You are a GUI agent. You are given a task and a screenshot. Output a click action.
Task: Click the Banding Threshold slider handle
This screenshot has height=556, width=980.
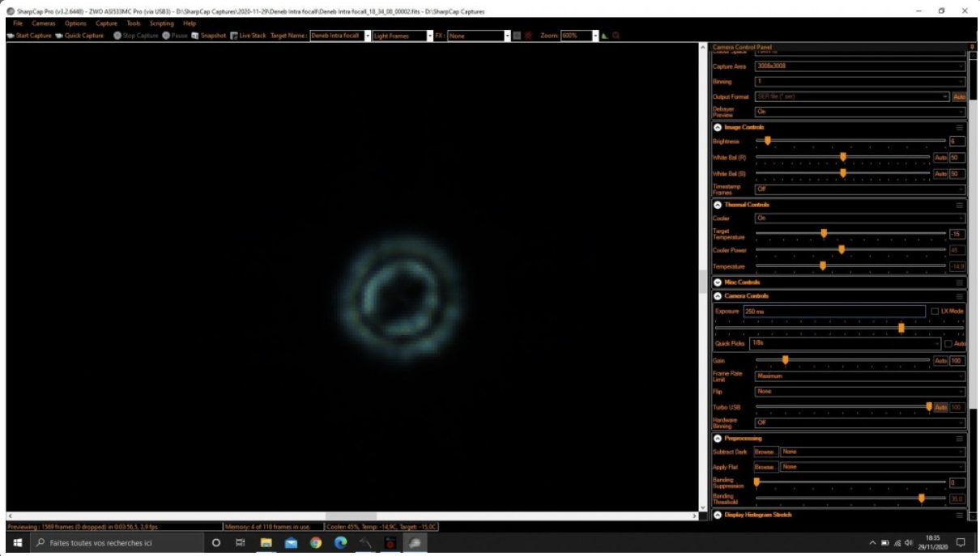tap(922, 499)
